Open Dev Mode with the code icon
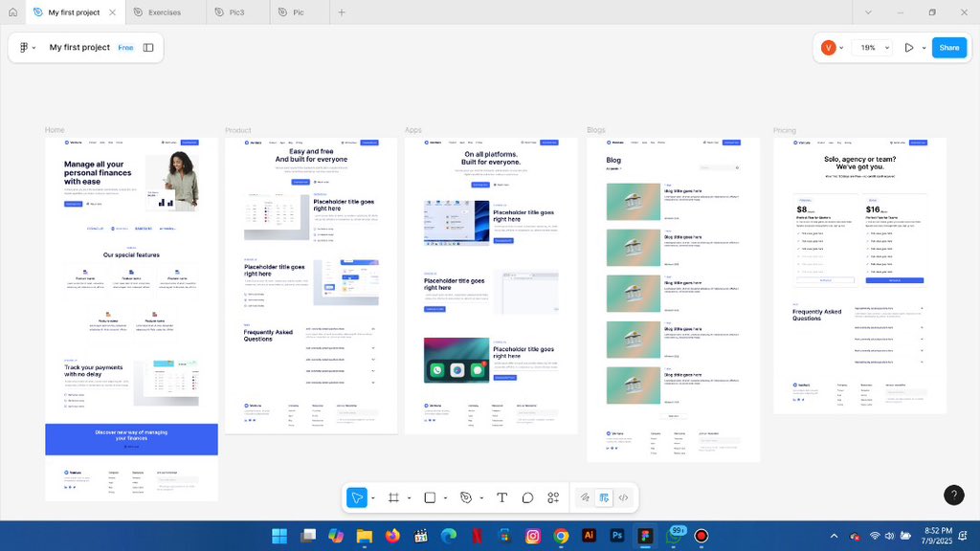The width and height of the screenshot is (980, 551). coord(623,497)
